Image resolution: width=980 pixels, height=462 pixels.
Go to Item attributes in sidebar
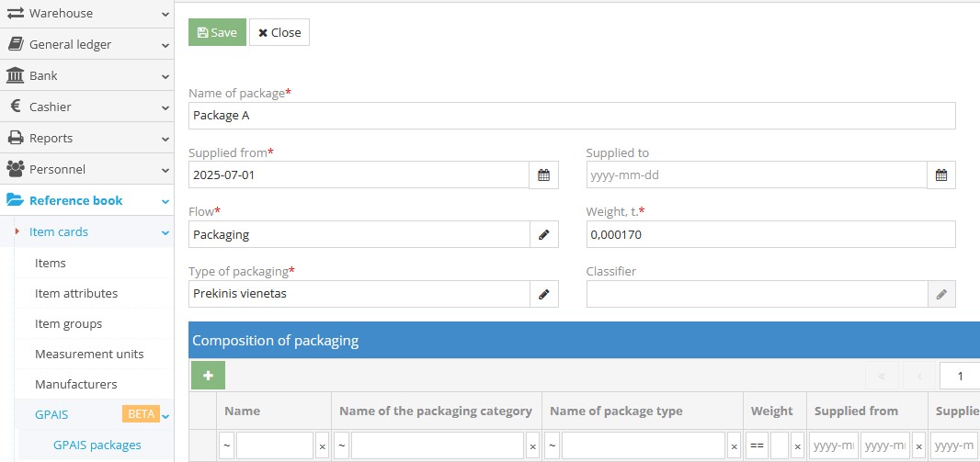coord(76,293)
